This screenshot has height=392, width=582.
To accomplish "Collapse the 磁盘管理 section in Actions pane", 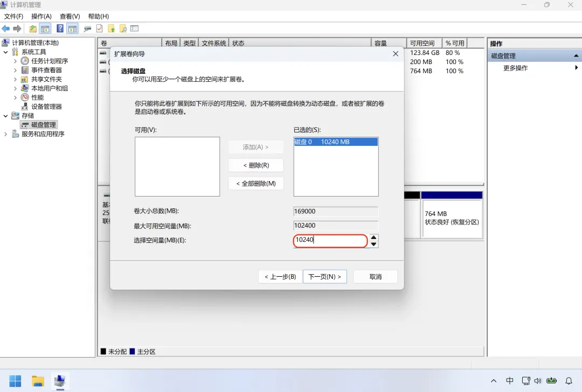I will click(576, 55).
